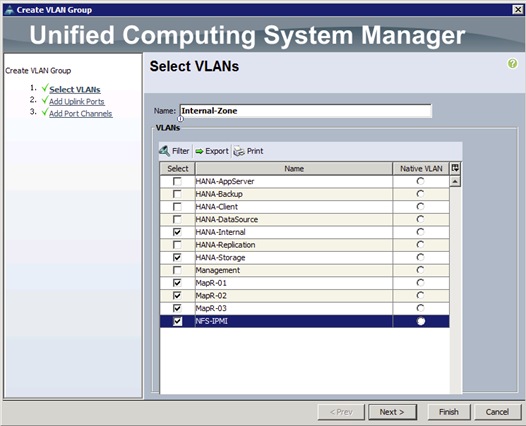Image resolution: width=526 pixels, height=426 pixels.
Task: Select the MapR-01 name cell
Action: point(294,283)
